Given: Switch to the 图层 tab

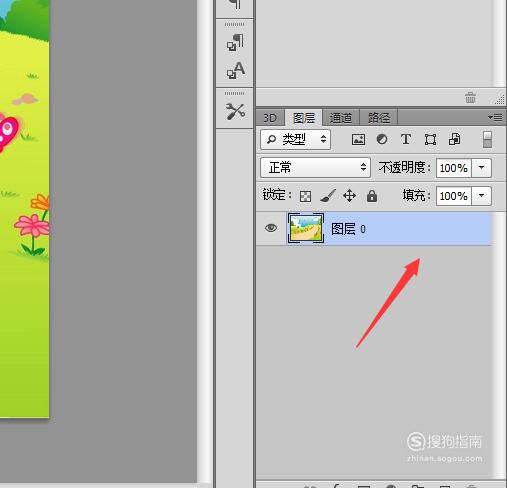Looking at the screenshot, I should pyautogui.click(x=304, y=118).
